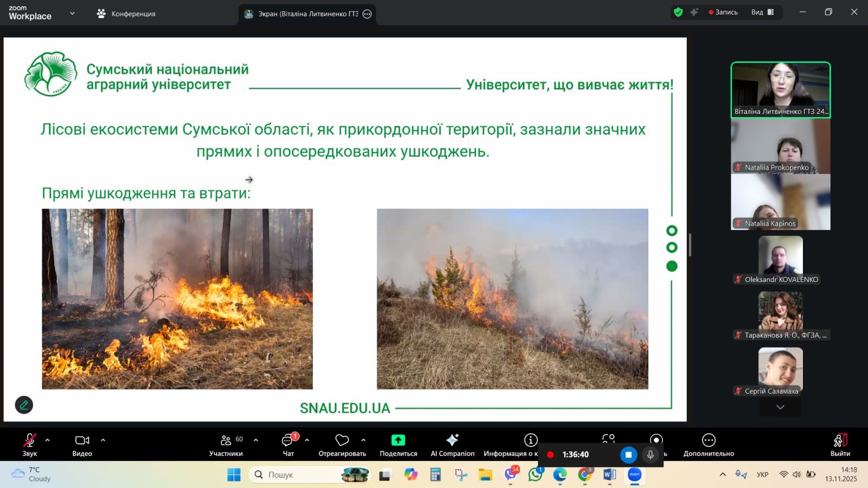Toggle camera with Видео button
Screen dimensions: 868x488
click(x=82, y=440)
